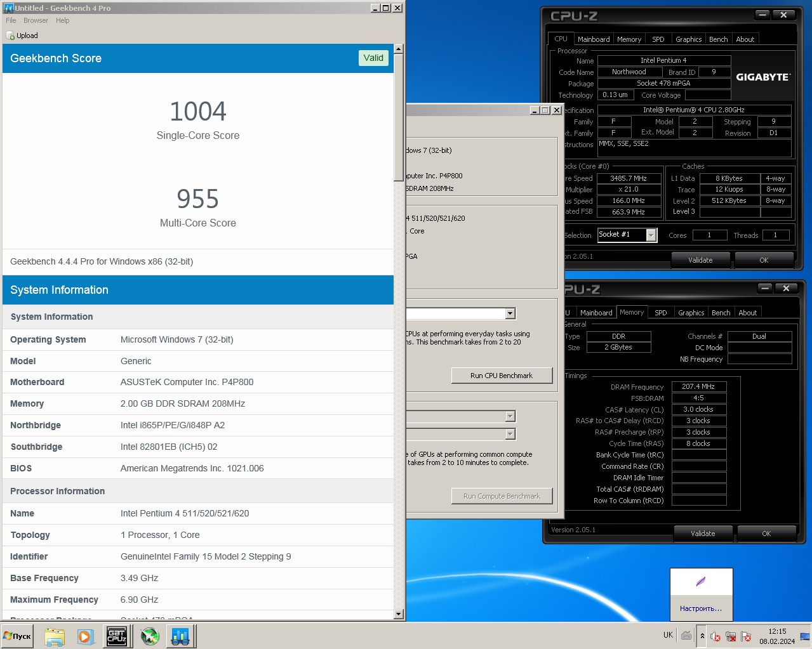Open Bench tab in lower CPU-Z window

coord(721,313)
